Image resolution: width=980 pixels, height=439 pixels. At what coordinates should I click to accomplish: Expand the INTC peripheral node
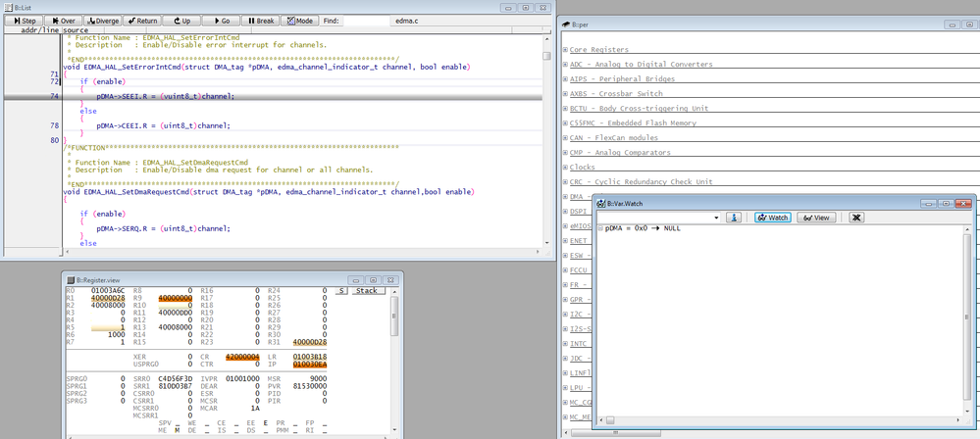[x=565, y=343]
